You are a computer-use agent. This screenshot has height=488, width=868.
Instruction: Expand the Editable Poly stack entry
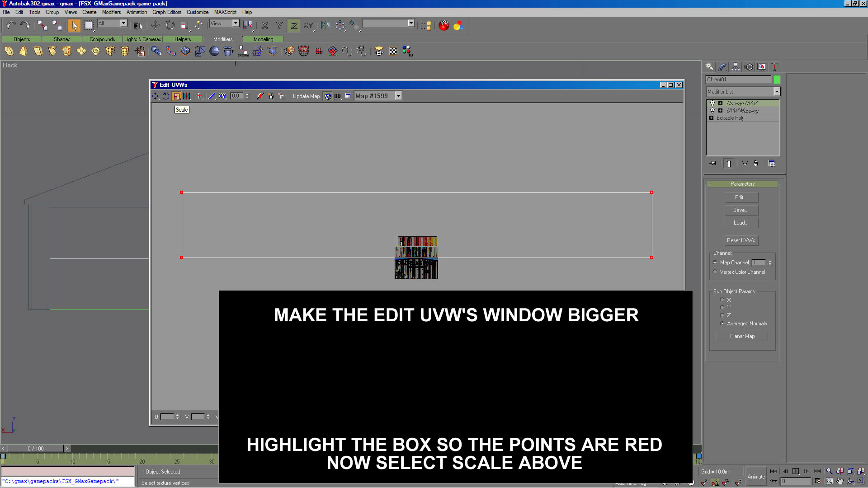point(712,118)
